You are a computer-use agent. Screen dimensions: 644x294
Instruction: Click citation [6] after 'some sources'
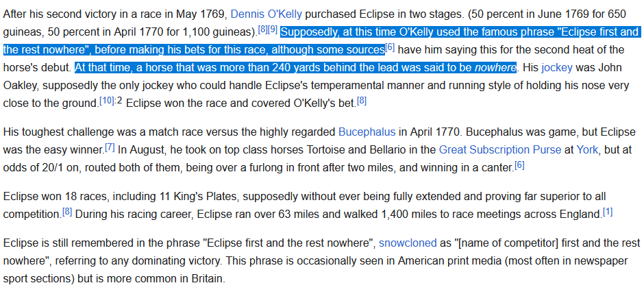(x=390, y=47)
